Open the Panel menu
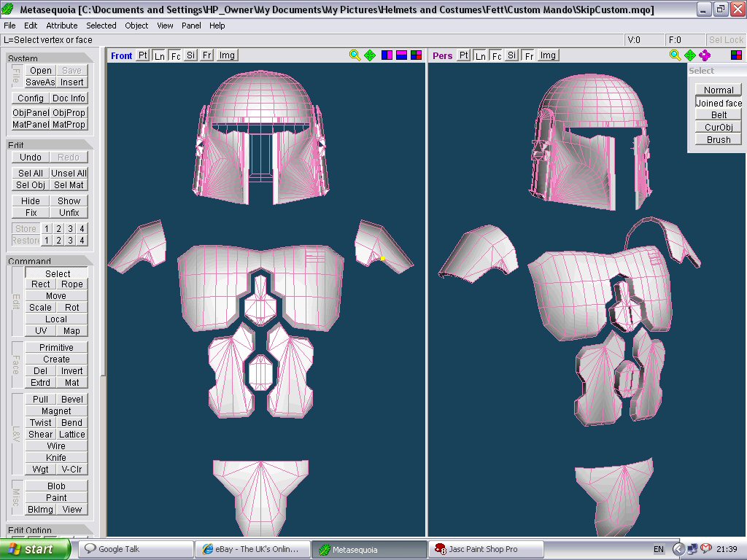This screenshot has height=560, width=747. pos(191,26)
